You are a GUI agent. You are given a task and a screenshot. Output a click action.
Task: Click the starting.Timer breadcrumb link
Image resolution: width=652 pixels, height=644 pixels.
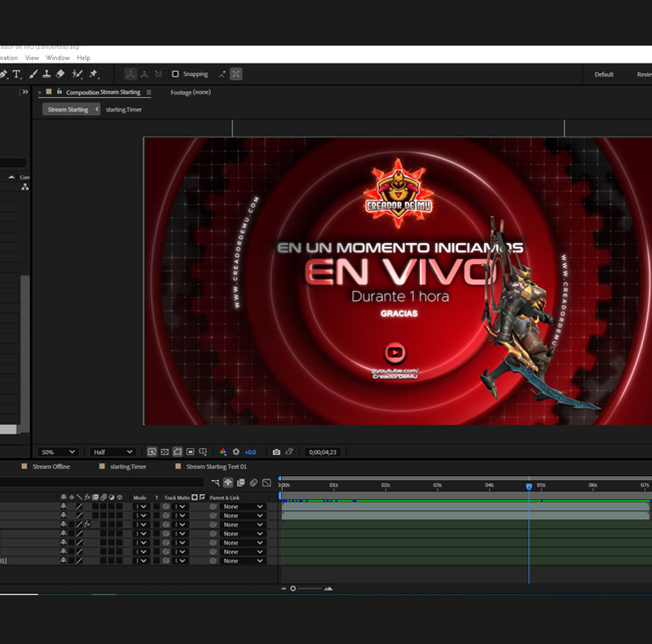coord(124,109)
